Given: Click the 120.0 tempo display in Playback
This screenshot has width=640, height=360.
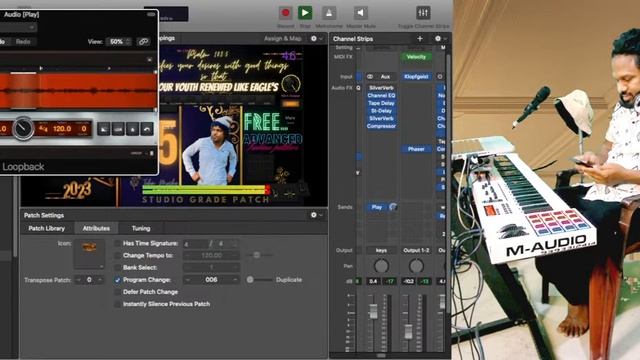Looking at the screenshot, I should (x=62, y=129).
